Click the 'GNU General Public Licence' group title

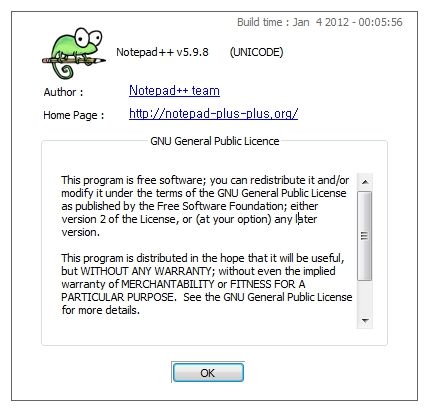215,141
